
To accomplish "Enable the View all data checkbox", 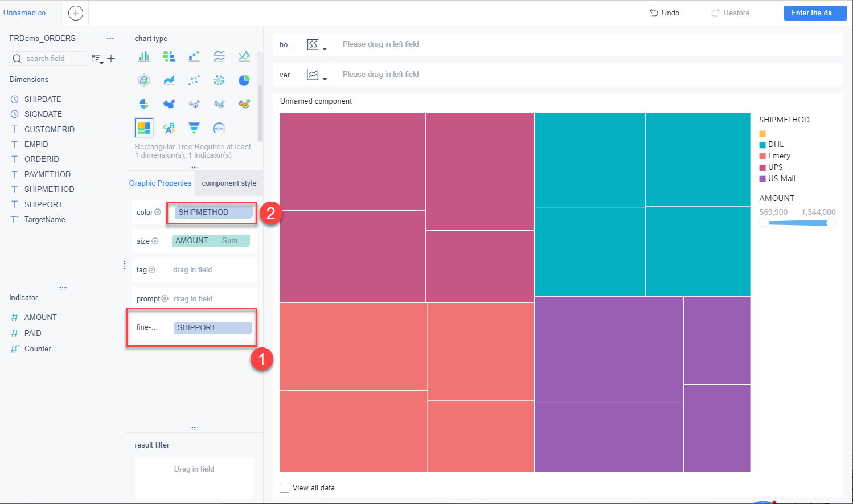I will click(x=284, y=487).
